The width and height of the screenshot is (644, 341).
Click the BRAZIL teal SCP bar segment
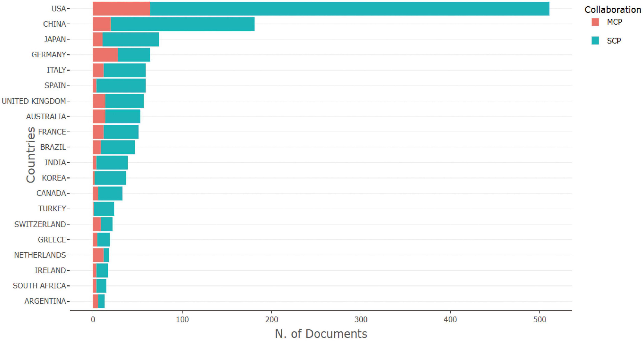pyautogui.click(x=118, y=147)
